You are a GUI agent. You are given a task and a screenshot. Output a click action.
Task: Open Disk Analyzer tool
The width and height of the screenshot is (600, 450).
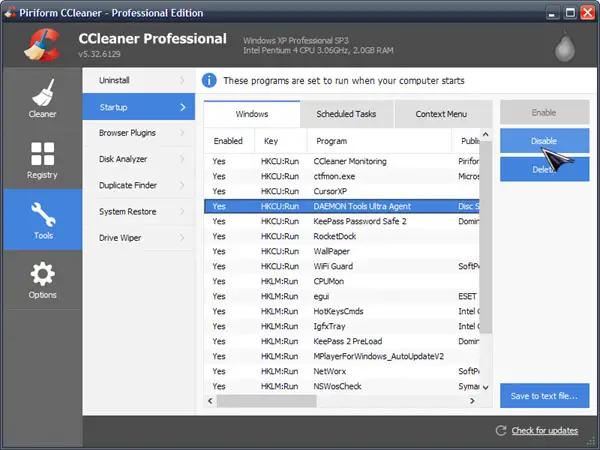(139, 159)
